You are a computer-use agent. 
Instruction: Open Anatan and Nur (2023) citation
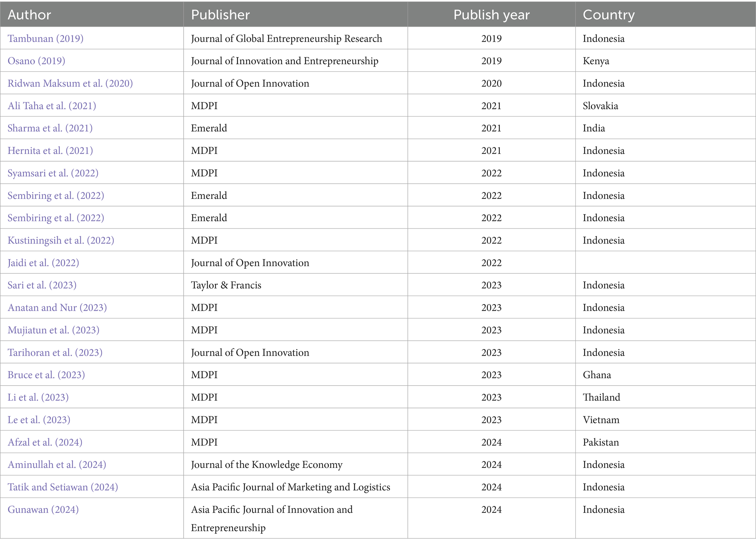coord(57,307)
